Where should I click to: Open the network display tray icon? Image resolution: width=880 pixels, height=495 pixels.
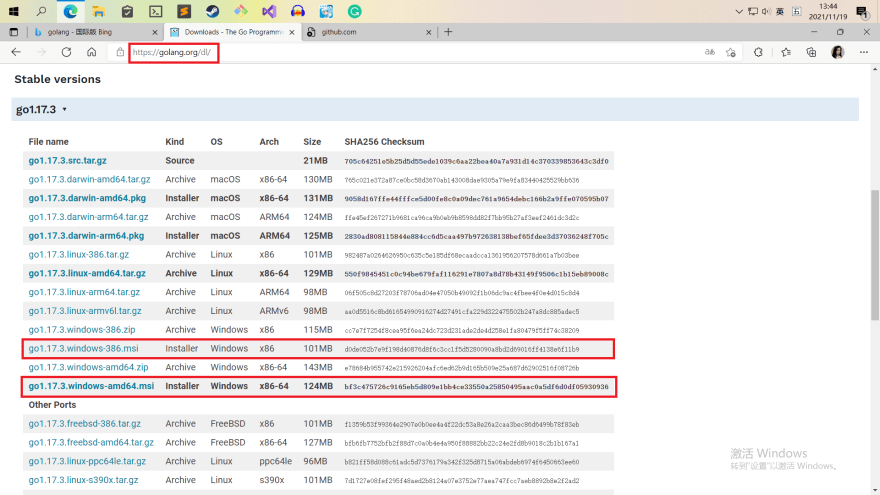pos(753,11)
